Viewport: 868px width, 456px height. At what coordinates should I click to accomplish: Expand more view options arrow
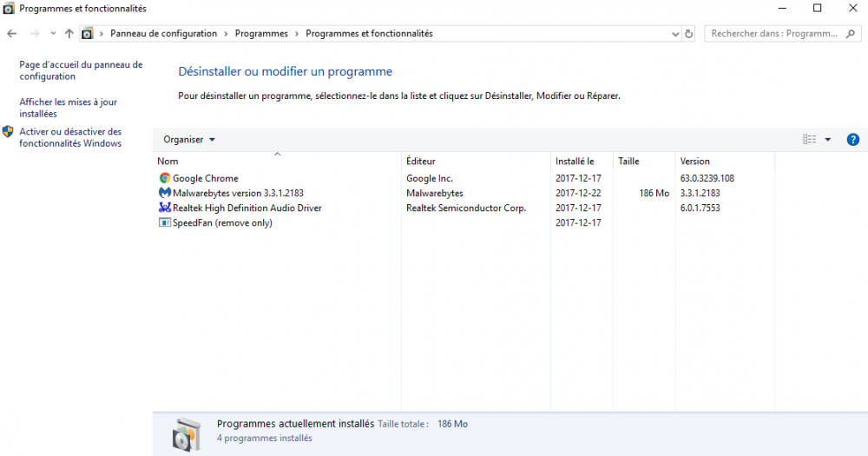pyautogui.click(x=828, y=140)
